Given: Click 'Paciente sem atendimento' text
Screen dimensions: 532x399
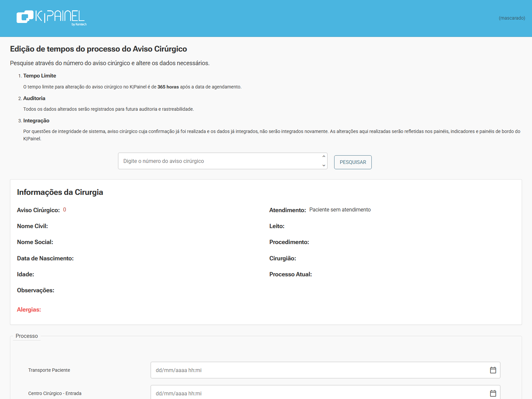Looking at the screenshot, I should pyautogui.click(x=340, y=210).
